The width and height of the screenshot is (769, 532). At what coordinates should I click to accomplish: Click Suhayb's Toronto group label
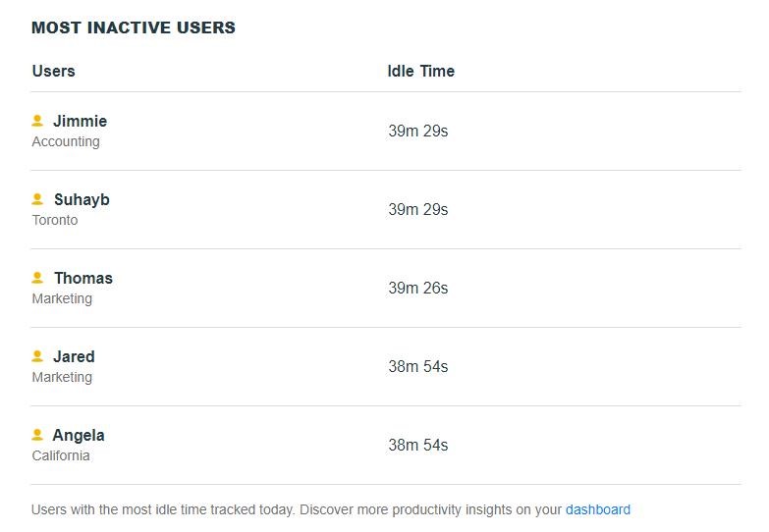[x=55, y=220]
